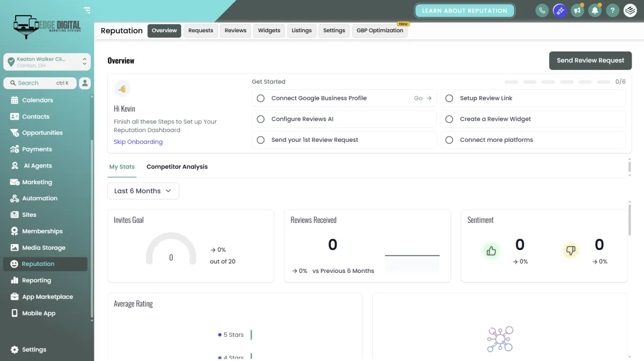Open the megaphone announcements icon

pyautogui.click(x=577, y=10)
